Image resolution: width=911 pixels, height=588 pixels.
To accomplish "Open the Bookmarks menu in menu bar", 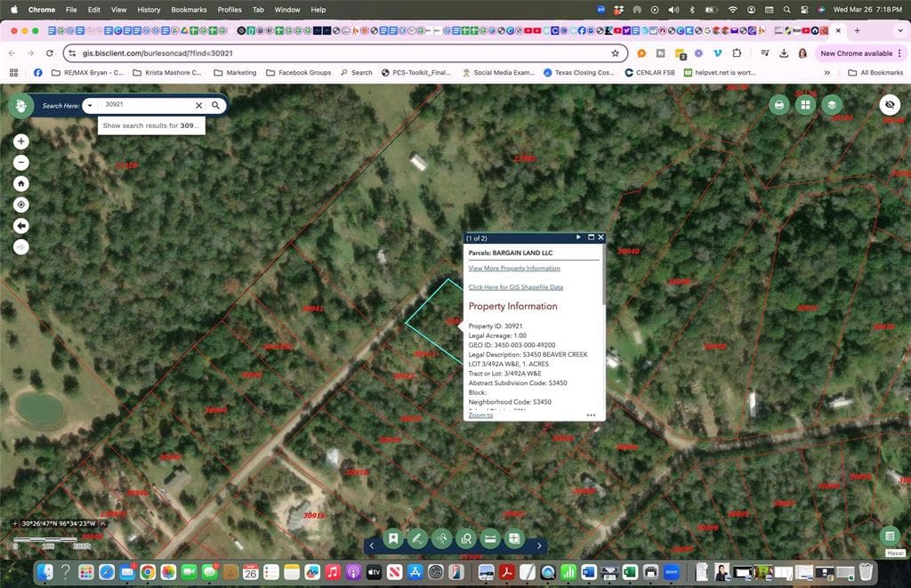I will [x=189, y=10].
